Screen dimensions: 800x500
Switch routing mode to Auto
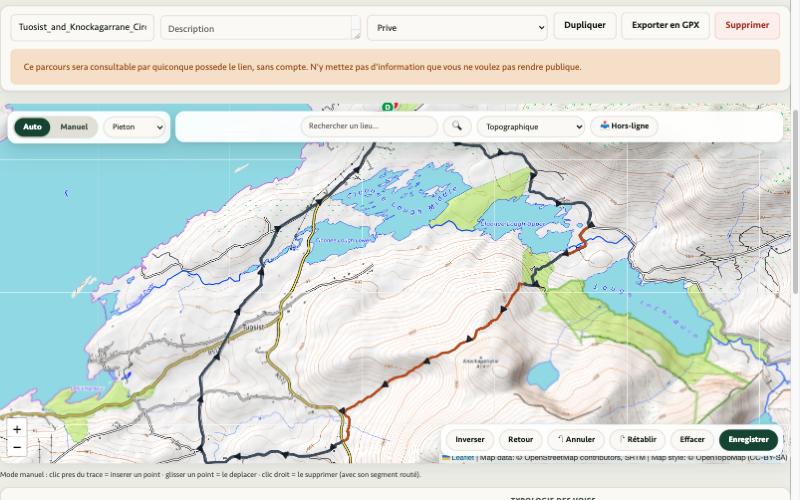tap(32, 127)
